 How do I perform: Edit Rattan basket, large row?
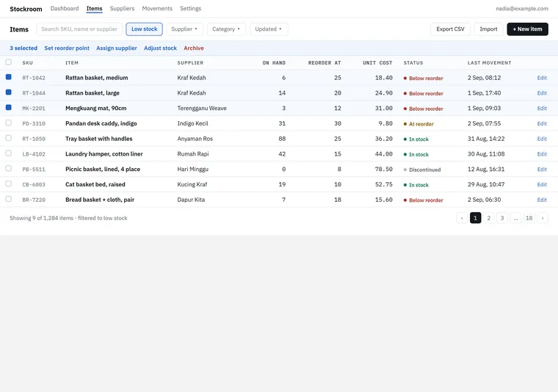click(x=542, y=93)
